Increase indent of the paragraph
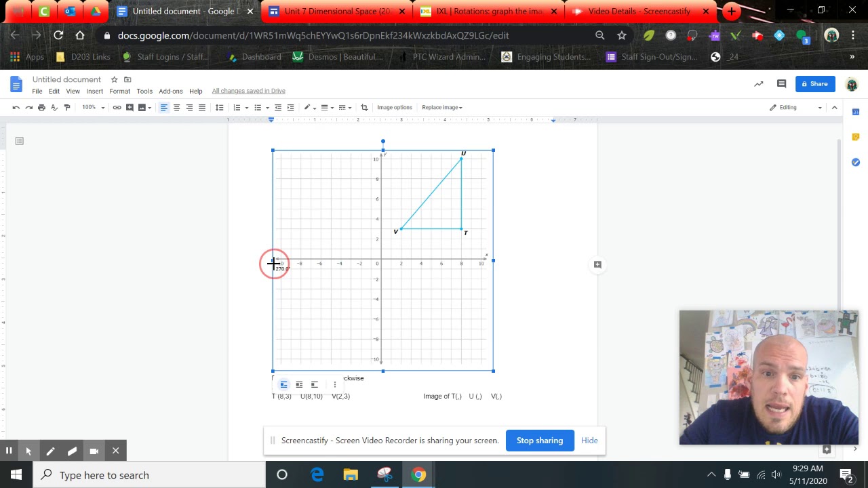Screen dimensions: 868x488 pyautogui.click(x=290, y=107)
